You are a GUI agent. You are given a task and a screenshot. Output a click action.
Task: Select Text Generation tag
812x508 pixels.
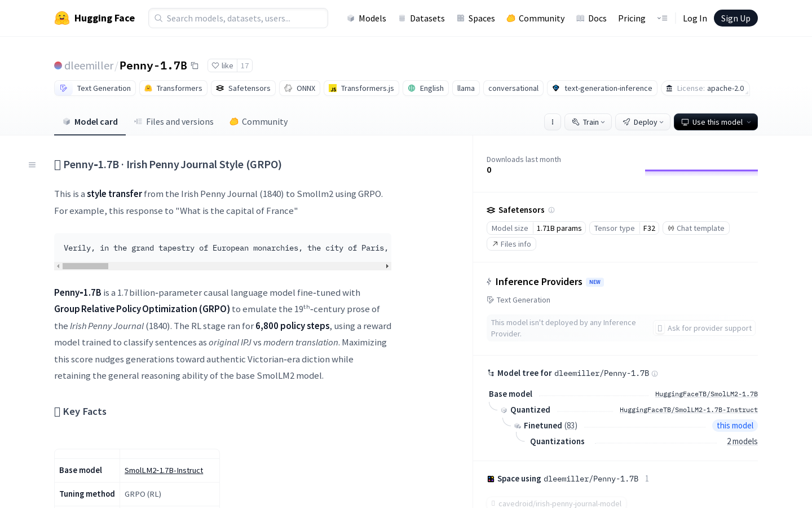[95, 88]
